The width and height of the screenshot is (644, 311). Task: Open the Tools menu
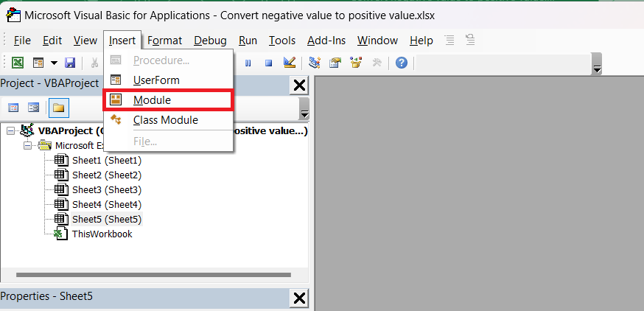pyautogui.click(x=282, y=41)
